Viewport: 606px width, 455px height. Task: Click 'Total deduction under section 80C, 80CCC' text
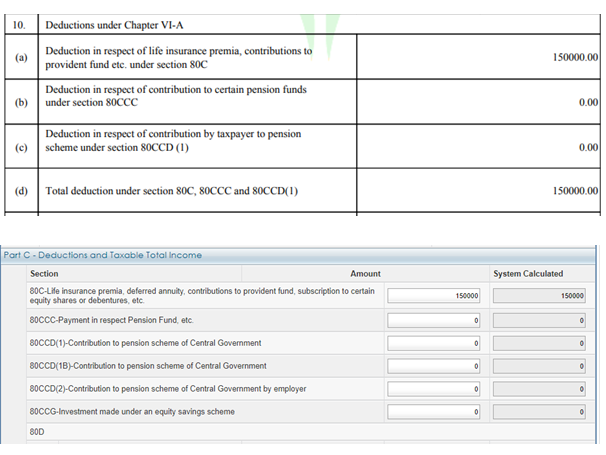172,191
